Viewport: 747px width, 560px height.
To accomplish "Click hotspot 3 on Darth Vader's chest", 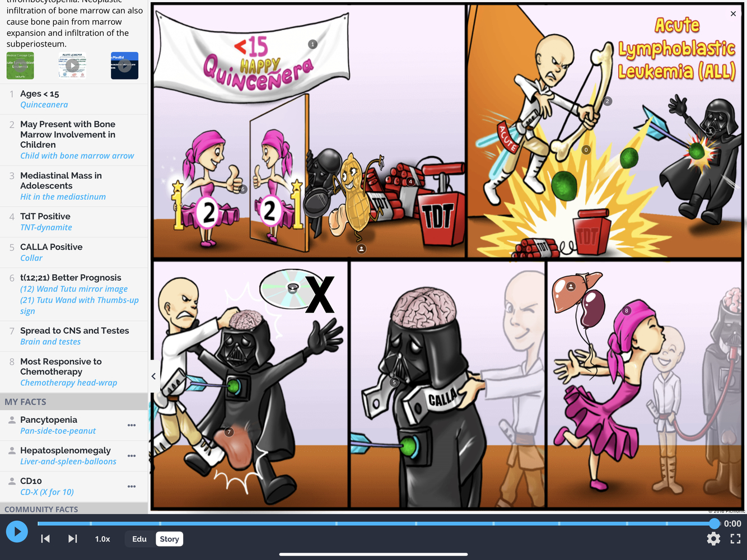I will tap(710, 132).
